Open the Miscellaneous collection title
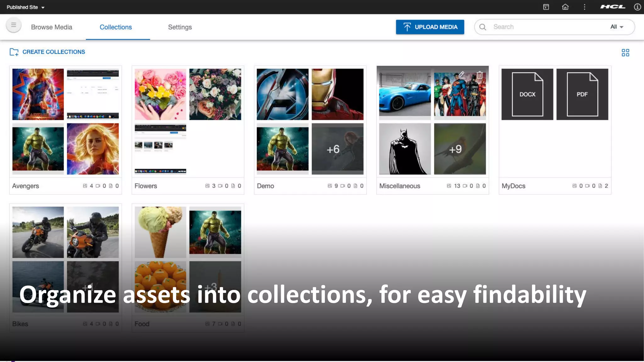 pyautogui.click(x=400, y=186)
